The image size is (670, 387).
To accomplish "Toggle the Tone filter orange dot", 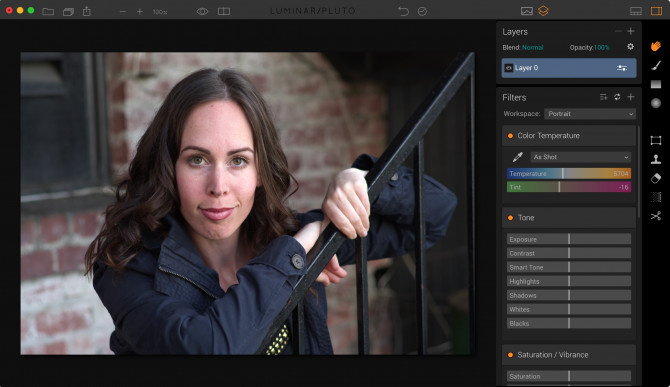I will pos(510,218).
